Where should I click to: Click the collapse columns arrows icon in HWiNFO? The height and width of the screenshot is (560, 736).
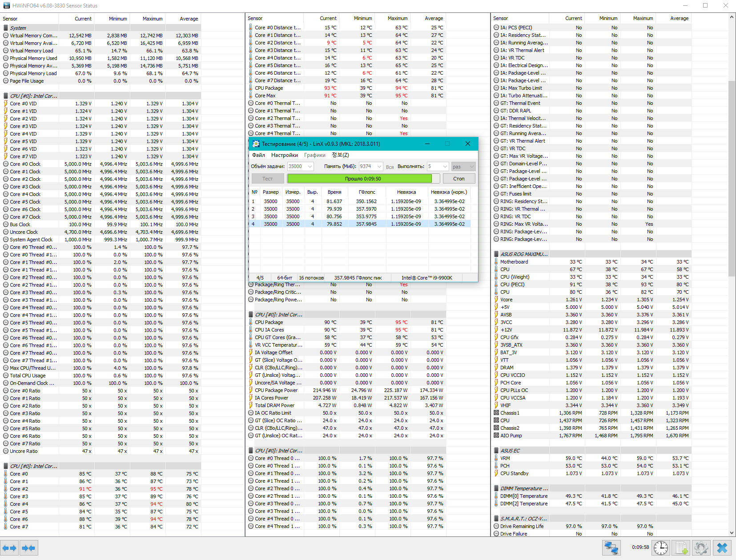[28, 548]
